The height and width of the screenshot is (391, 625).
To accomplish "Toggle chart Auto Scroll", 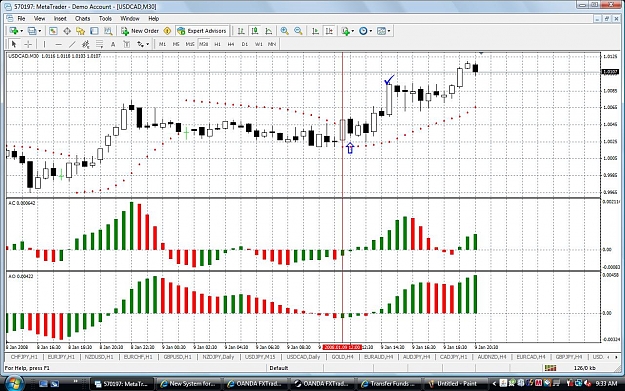I will [315, 31].
